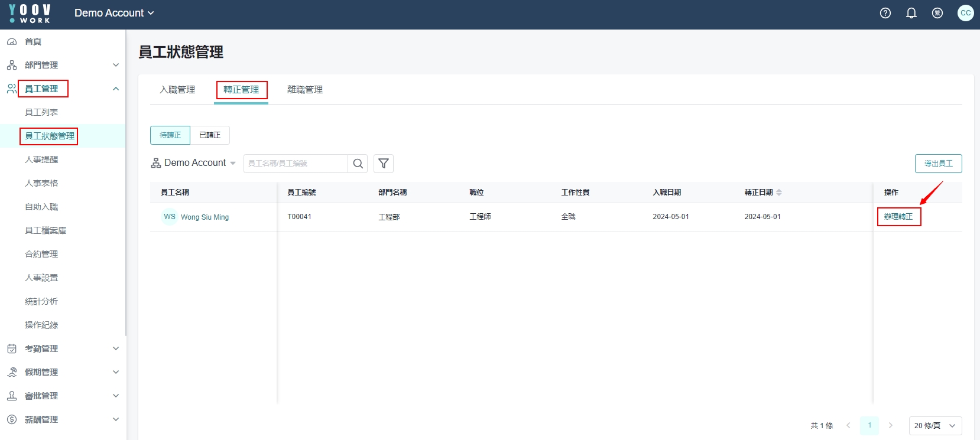Click 辦理轉正 for Wong Siu Ming
The height and width of the screenshot is (440, 980).
pyautogui.click(x=898, y=217)
